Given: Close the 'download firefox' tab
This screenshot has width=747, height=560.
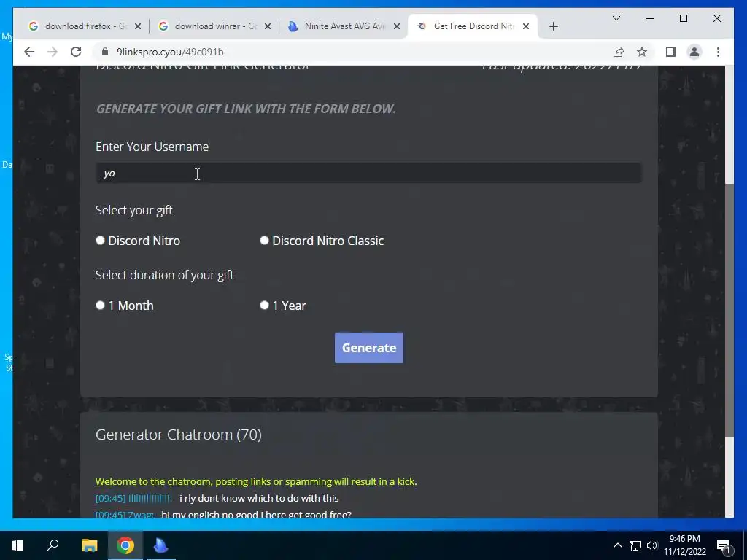Looking at the screenshot, I should [138, 27].
